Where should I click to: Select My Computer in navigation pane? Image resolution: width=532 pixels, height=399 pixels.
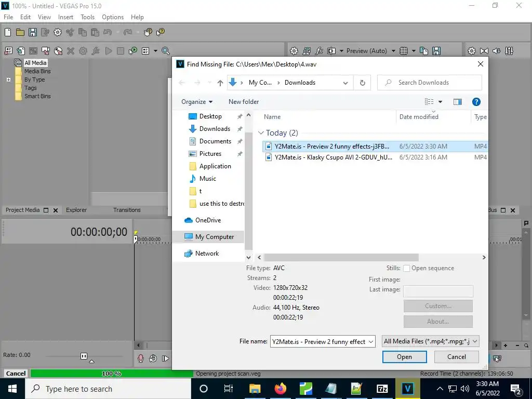coord(208,237)
